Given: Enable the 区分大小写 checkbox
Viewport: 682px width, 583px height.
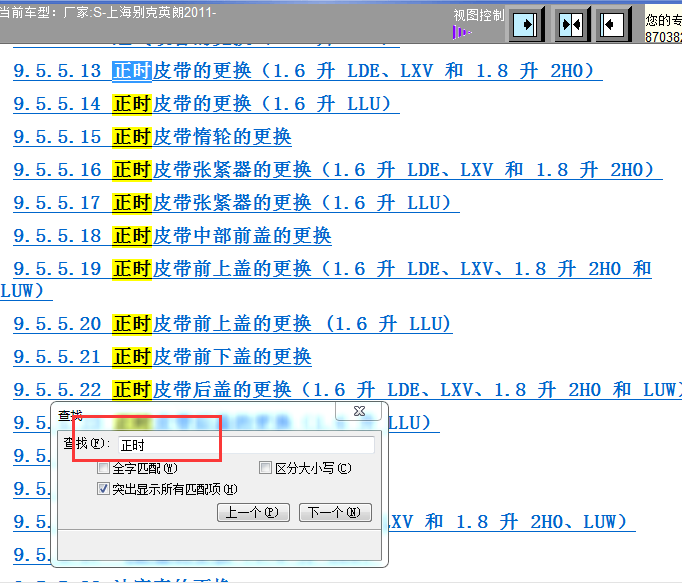Looking at the screenshot, I should click(265, 468).
